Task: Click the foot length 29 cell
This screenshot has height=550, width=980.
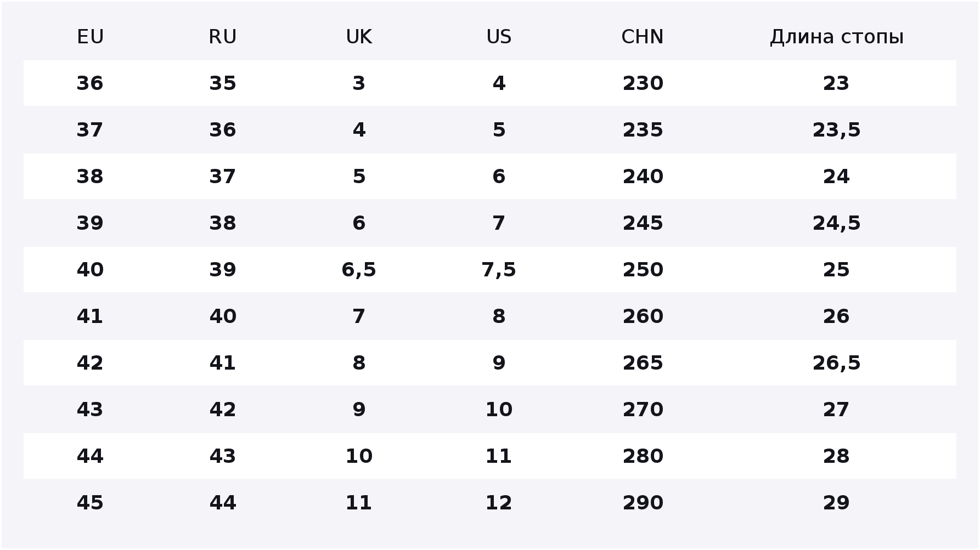Action: (x=836, y=503)
